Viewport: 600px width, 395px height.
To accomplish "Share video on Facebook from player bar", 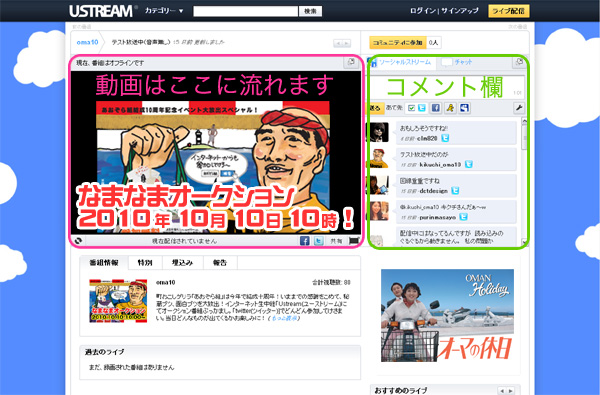I will click(305, 241).
